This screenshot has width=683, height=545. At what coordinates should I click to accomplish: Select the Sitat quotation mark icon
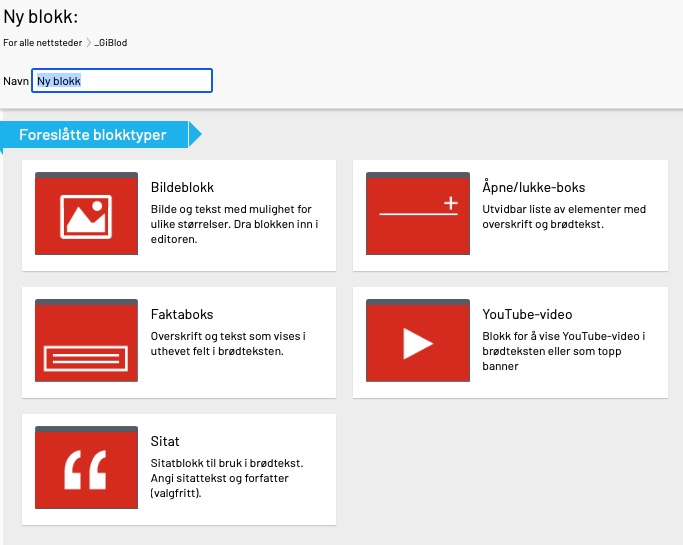pos(86,469)
